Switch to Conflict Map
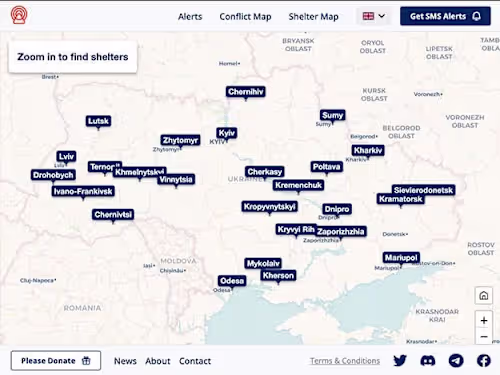 coord(245,16)
